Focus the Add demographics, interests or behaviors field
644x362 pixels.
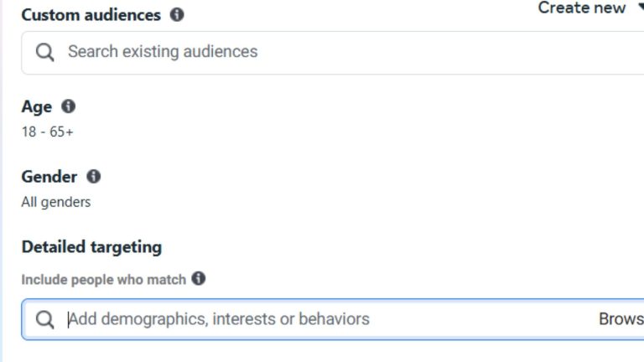[319, 319]
